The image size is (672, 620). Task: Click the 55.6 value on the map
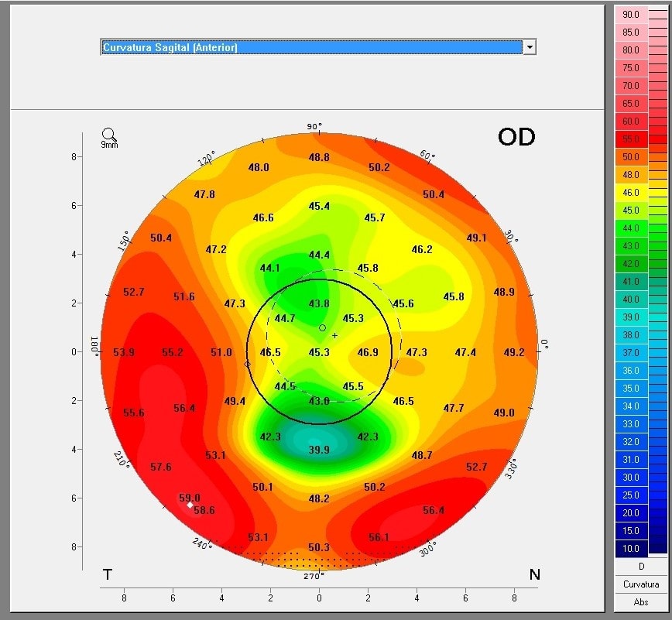(134, 413)
